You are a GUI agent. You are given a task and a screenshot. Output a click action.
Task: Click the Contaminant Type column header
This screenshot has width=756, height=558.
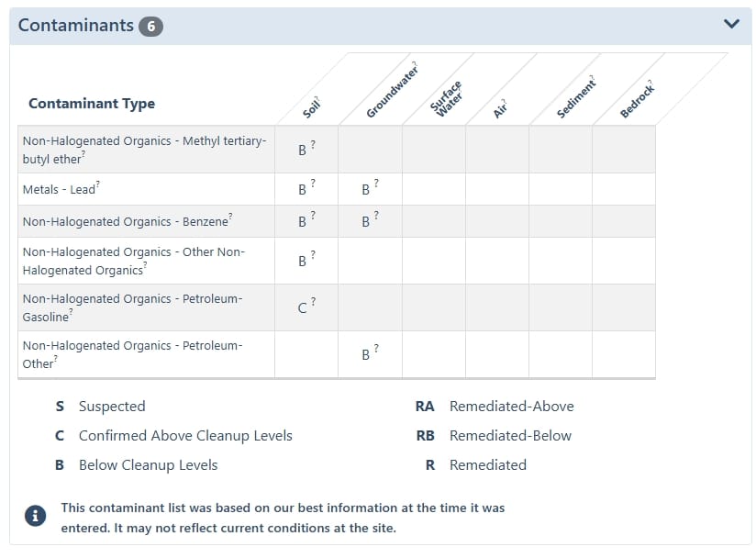click(92, 104)
